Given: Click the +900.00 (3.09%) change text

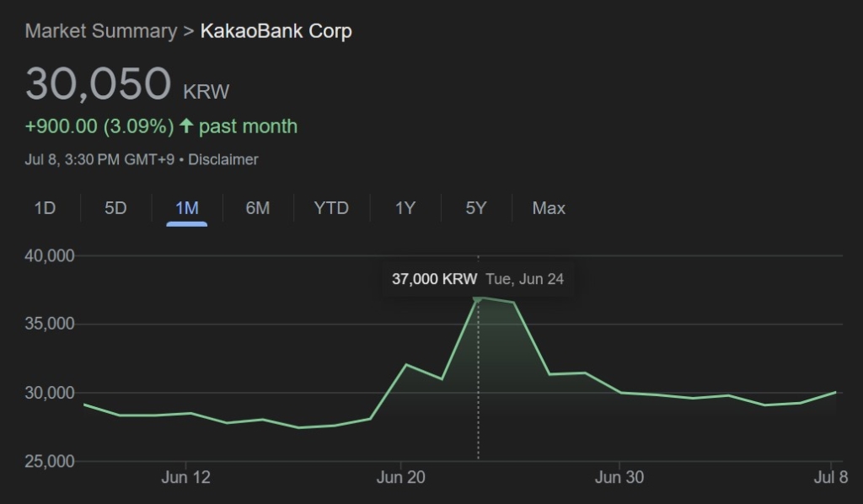Looking at the screenshot, I should (100, 126).
